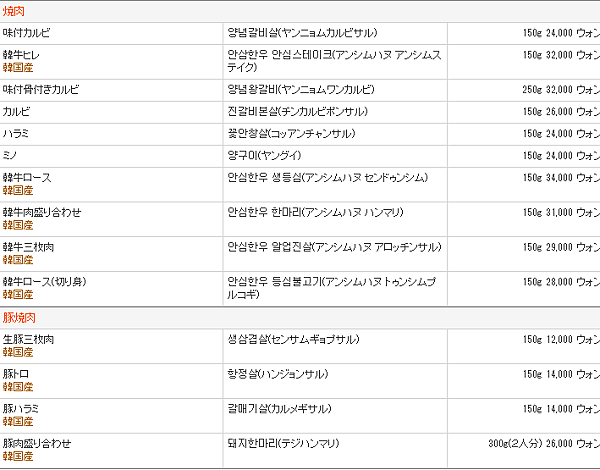Click the 味付骨付きカルビ item name

coord(40,89)
